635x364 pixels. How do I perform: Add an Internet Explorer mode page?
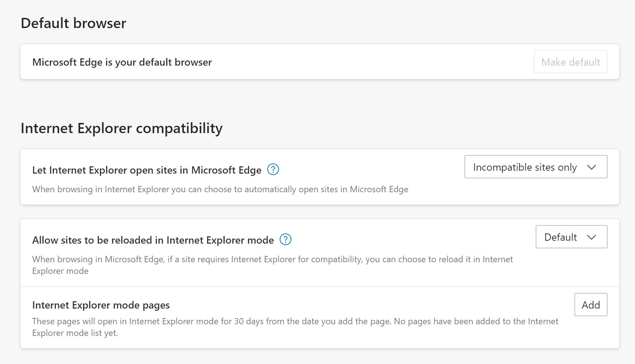coord(590,305)
